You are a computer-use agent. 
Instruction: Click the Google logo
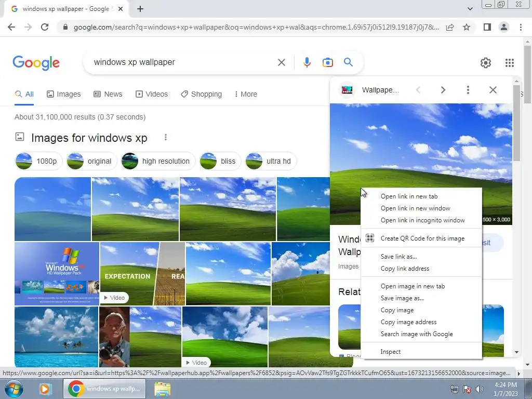[36, 63]
